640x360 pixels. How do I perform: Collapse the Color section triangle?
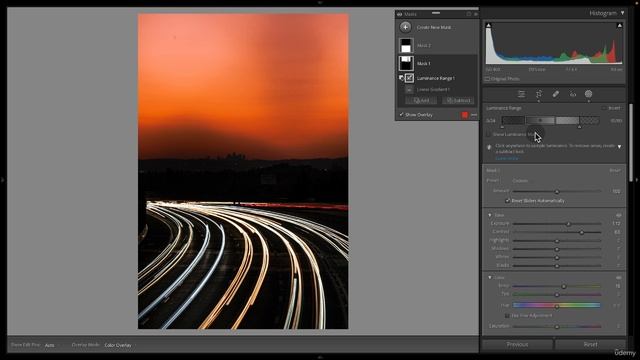click(x=490, y=278)
